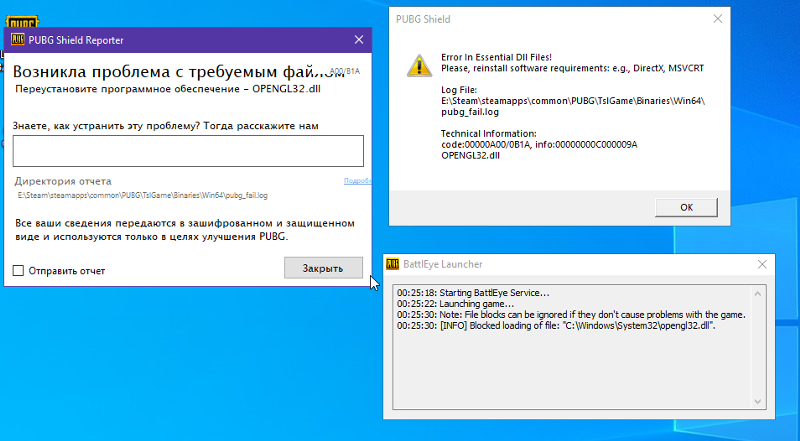Click 'Blocked loading of file' log line
The height and width of the screenshot is (441, 800).
557,326
